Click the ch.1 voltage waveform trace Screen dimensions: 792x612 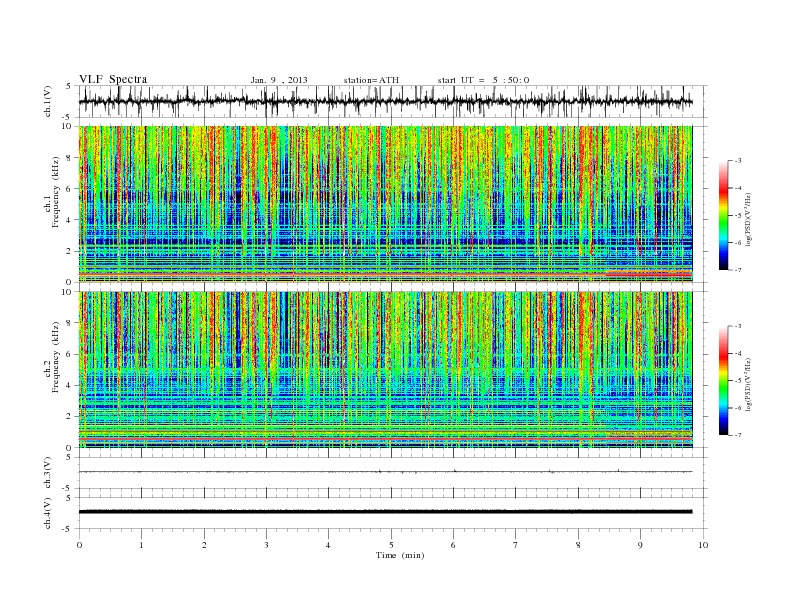point(385,101)
